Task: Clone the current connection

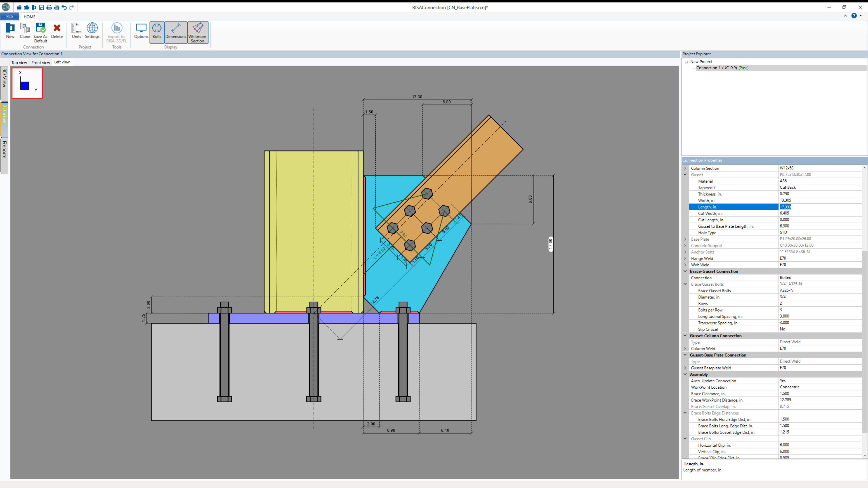Action: (x=25, y=31)
